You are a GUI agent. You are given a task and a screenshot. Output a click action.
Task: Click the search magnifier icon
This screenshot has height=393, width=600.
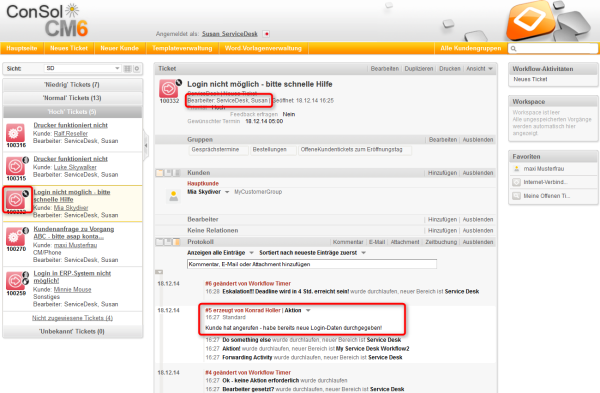(514, 49)
